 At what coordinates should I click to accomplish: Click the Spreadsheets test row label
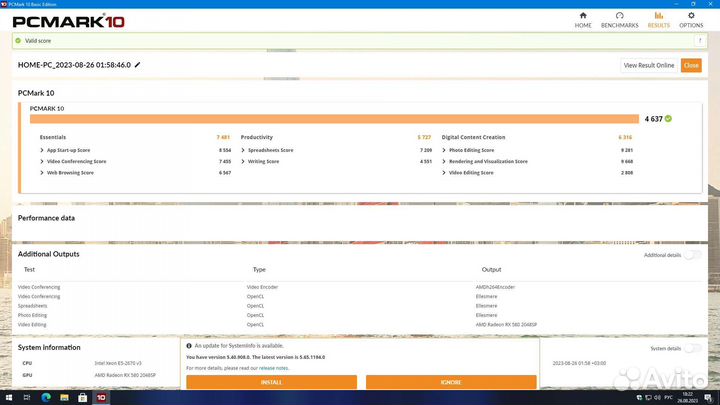[33, 306]
